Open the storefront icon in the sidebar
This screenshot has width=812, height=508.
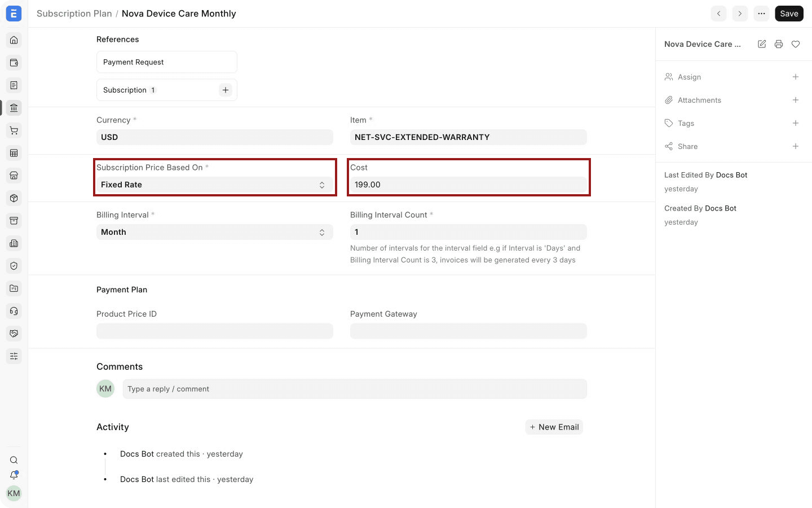[14, 176]
